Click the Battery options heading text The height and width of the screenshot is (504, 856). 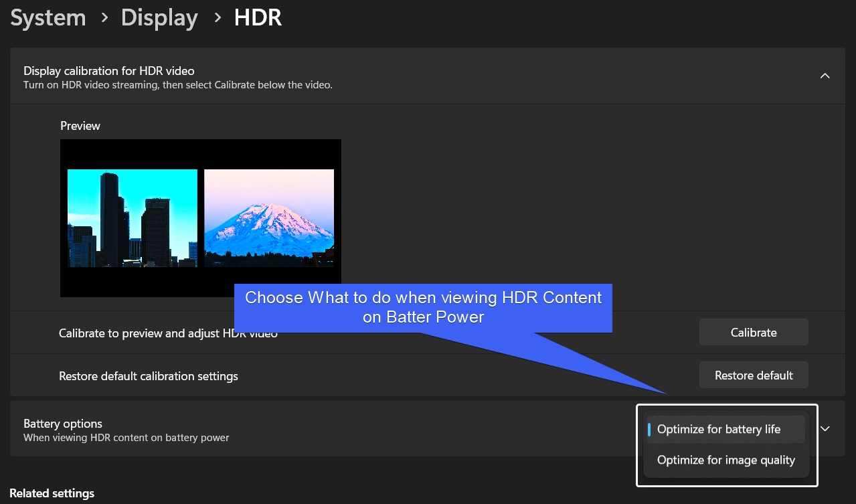pos(63,423)
